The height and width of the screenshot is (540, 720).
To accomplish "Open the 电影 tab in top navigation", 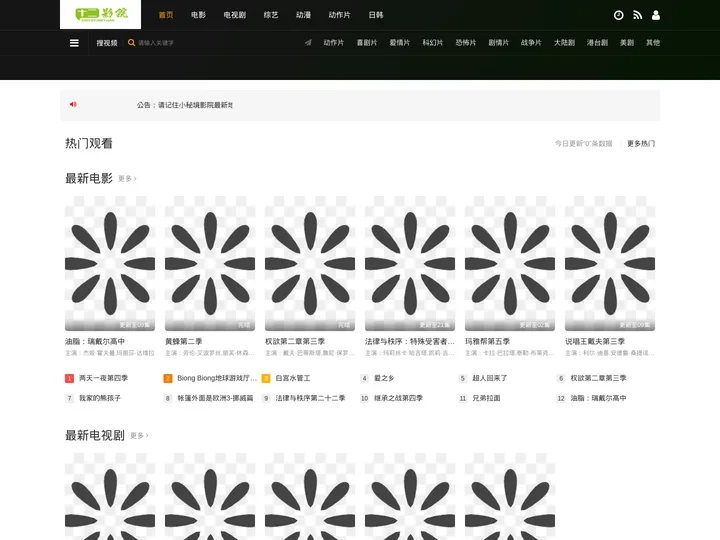I will coord(198,15).
